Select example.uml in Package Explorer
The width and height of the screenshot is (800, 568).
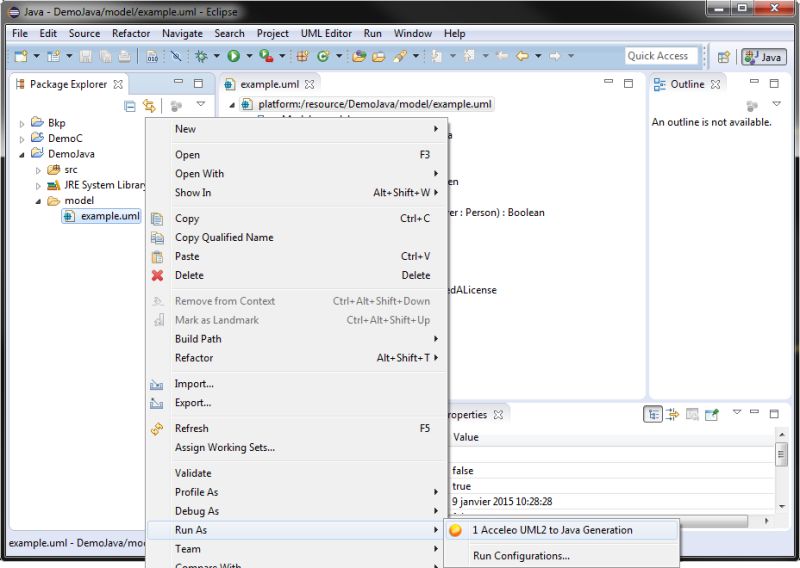(x=102, y=216)
